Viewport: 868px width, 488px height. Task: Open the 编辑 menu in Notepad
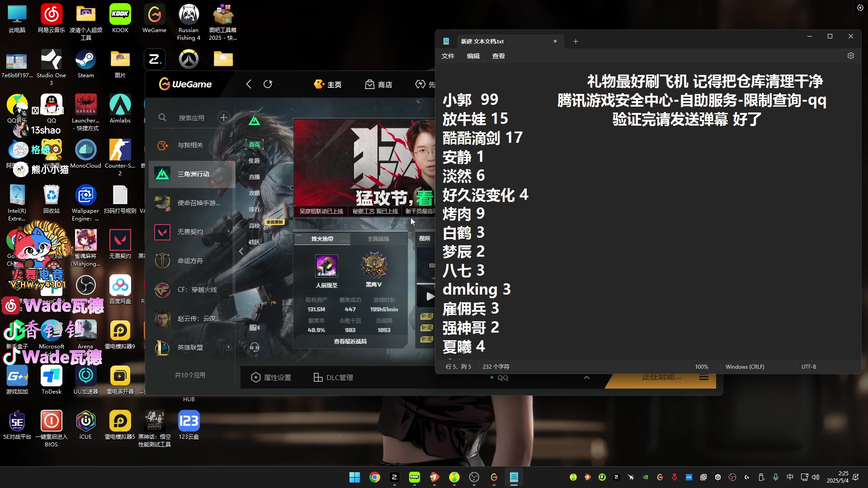click(473, 56)
